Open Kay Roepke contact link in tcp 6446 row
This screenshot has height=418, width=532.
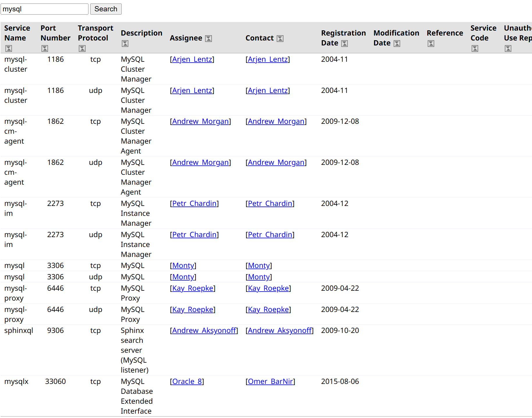click(x=268, y=288)
